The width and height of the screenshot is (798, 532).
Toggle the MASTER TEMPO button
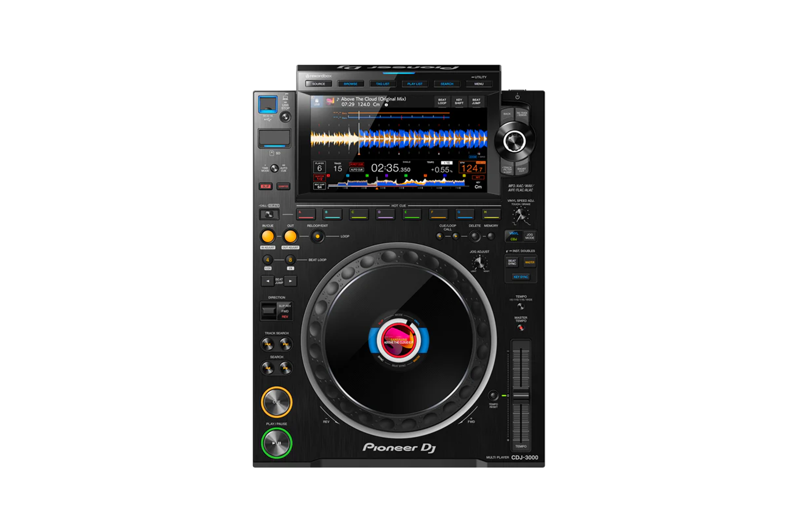click(521, 328)
